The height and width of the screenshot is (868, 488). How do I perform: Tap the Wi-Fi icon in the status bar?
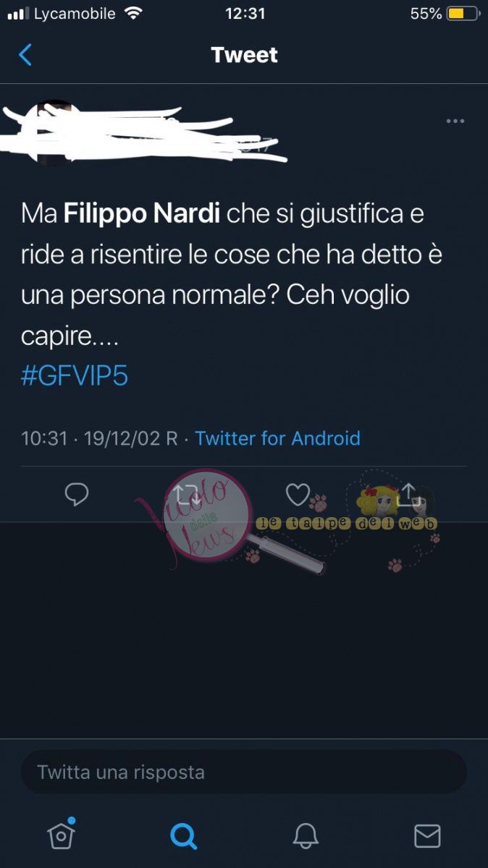[133, 14]
